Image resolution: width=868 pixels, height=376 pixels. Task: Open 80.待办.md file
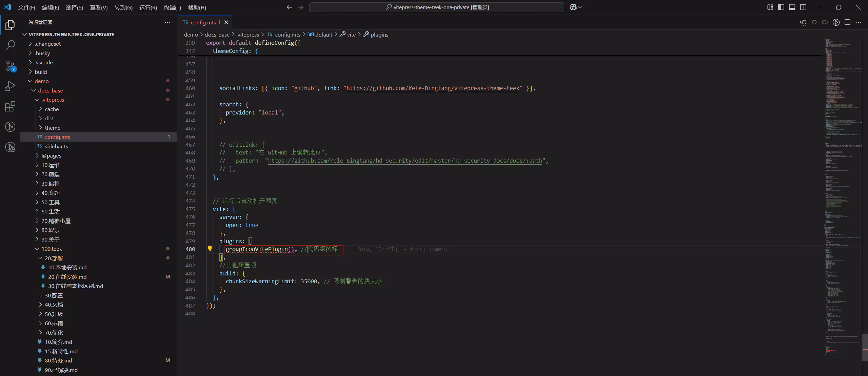tap(99, 360)
